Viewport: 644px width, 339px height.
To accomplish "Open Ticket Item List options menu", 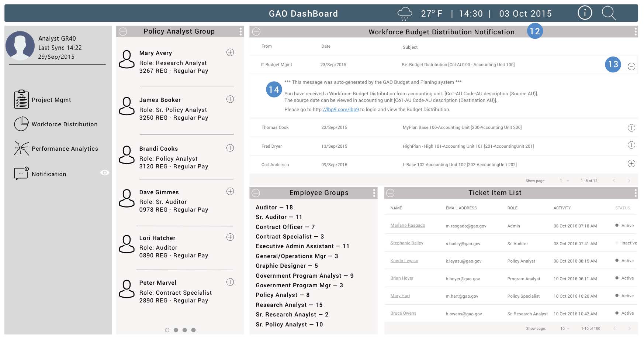I will pyautogui.click(x=635, y=193).
